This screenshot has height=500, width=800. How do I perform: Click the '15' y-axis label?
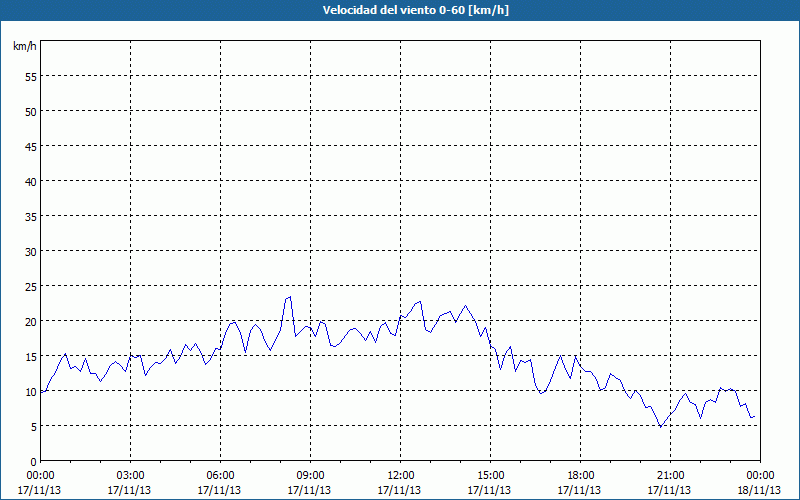pos(31,357)
